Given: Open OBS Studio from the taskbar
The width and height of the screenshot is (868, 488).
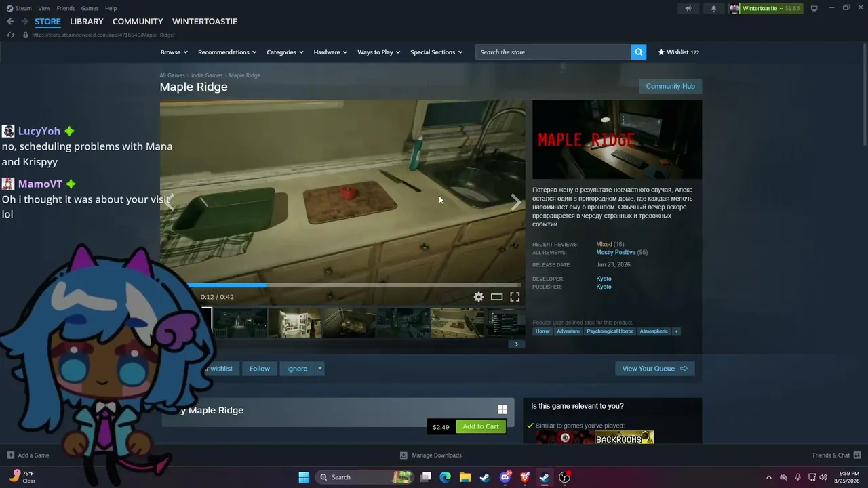Looking at the screenshot, I should pos(564,477).
